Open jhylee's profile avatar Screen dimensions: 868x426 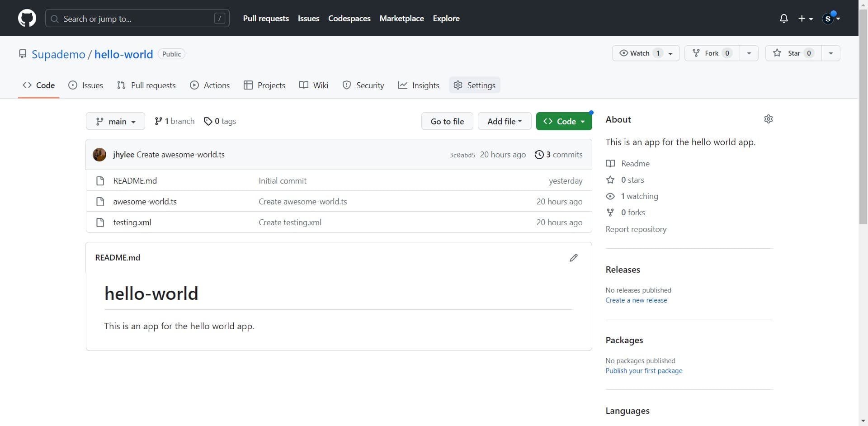coord(99,154)
